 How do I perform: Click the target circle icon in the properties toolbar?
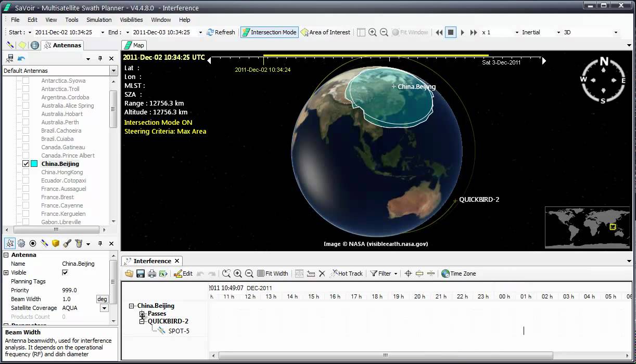coord(33,243)
